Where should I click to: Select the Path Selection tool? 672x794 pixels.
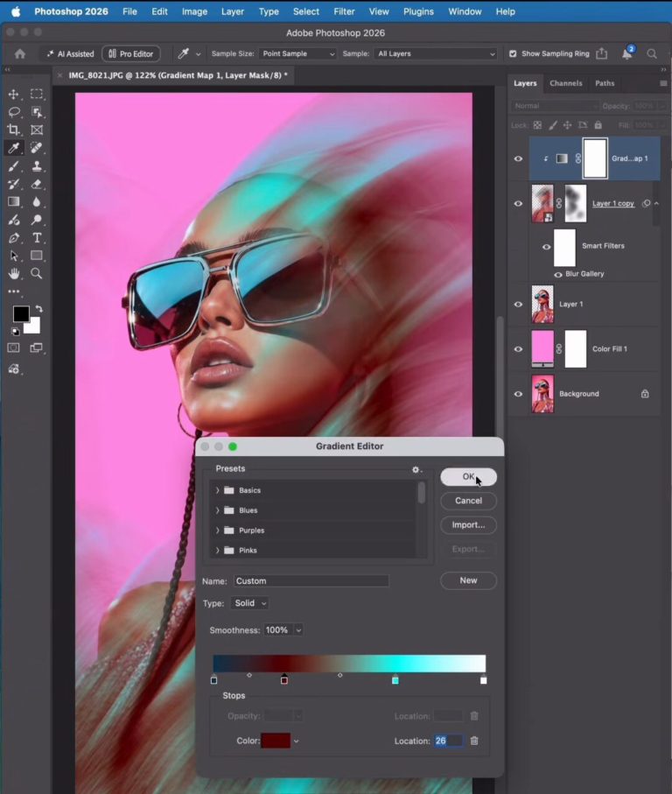[x=14, y=256]
